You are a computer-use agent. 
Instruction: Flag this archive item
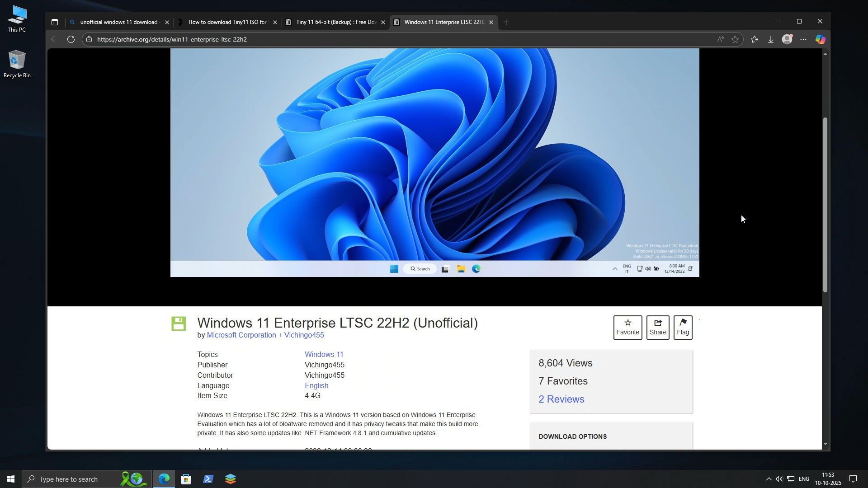683,327
